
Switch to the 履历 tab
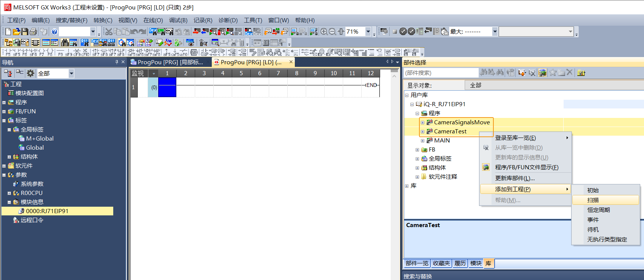click(x=460, y=263)
